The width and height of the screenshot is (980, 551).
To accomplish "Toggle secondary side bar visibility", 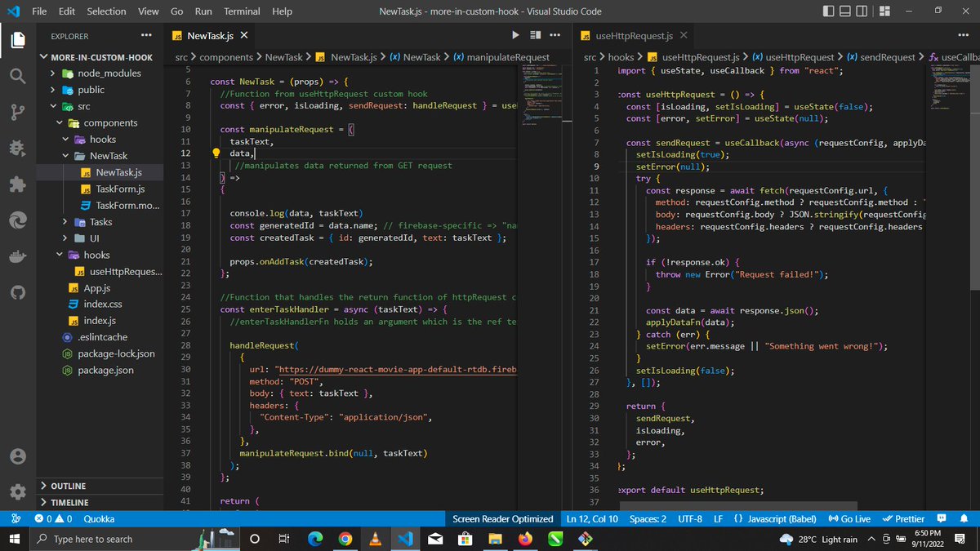I will [x=863, y=11].
